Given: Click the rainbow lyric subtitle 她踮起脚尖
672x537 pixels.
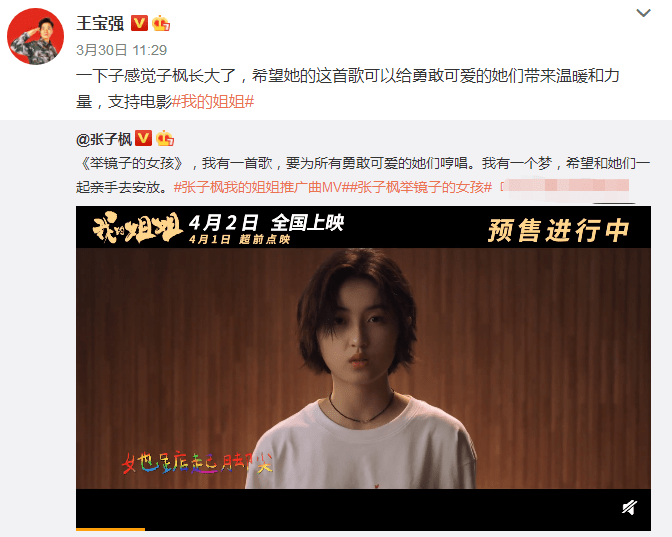Looking at the screenshot, I should click(x=197, y=463).
